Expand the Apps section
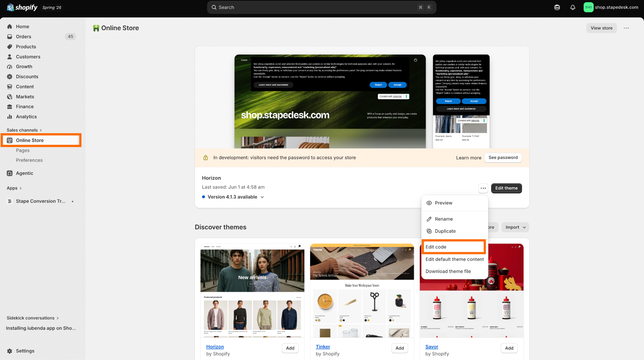This screenshot has width=644, height=360. coord(14,188)
